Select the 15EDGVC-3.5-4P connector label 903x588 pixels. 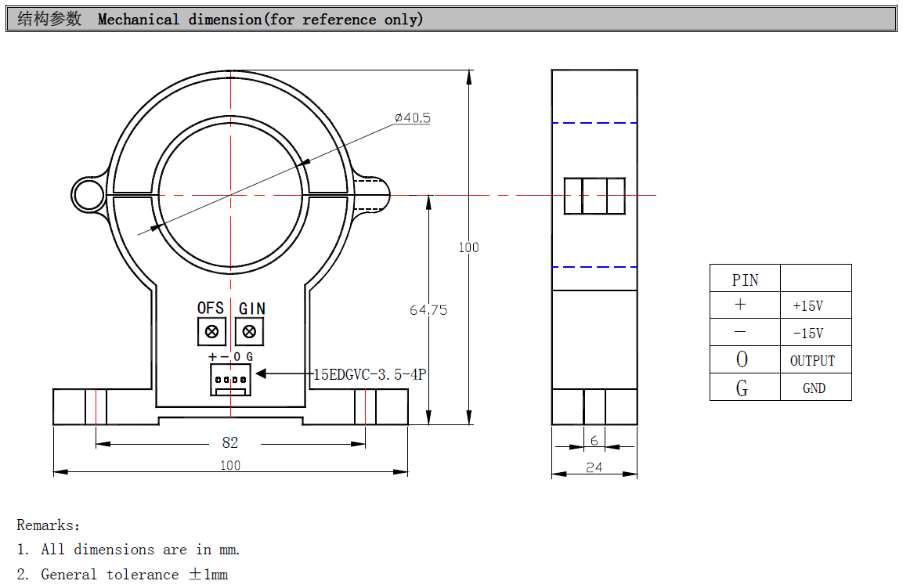370,374
